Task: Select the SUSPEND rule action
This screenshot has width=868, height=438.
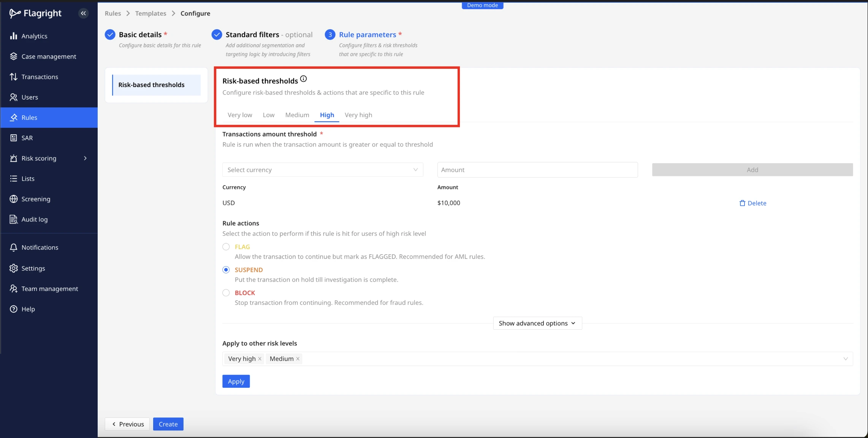Action: coord(226,270)
